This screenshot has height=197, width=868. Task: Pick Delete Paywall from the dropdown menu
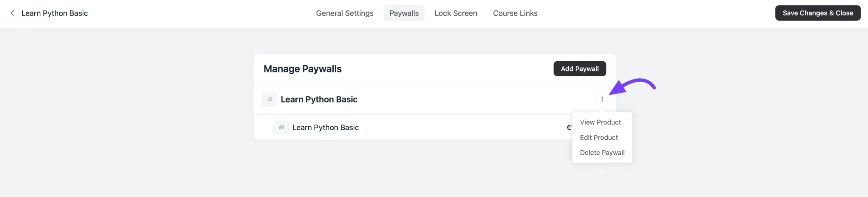coord(602,153)
